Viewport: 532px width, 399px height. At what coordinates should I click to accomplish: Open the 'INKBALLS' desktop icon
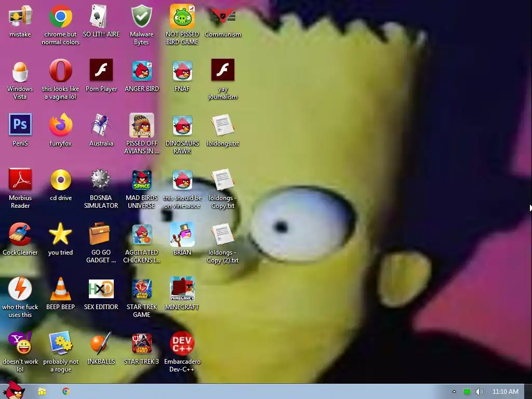101,343
